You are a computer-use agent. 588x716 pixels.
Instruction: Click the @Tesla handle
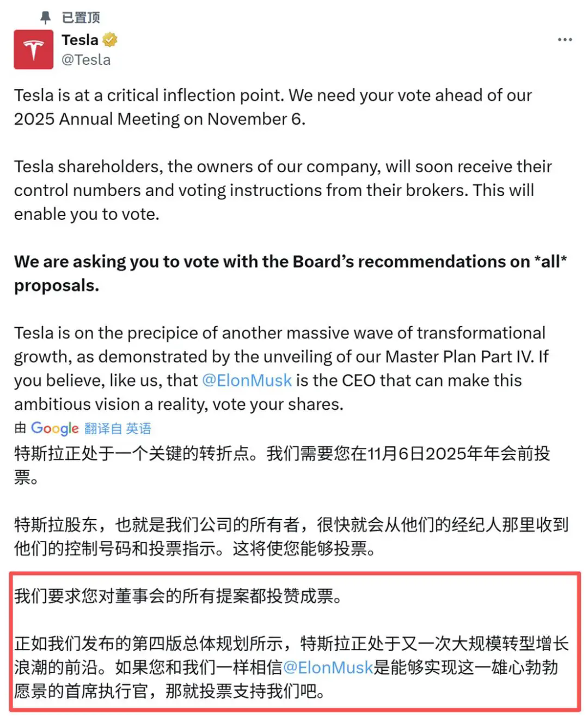point(86,60)
